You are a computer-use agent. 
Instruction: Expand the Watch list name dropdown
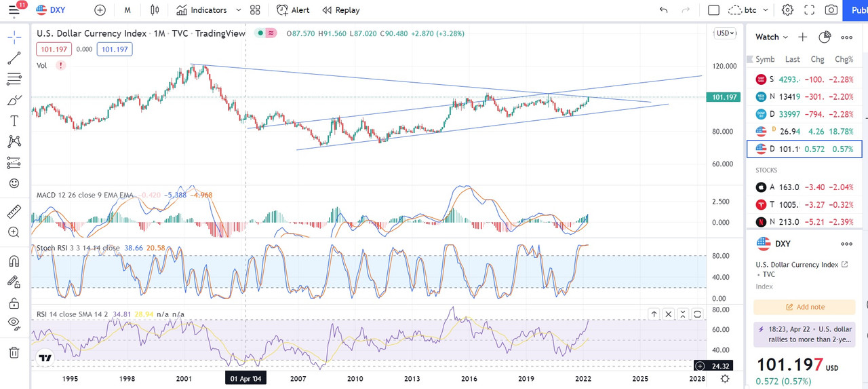pos(772,37)
